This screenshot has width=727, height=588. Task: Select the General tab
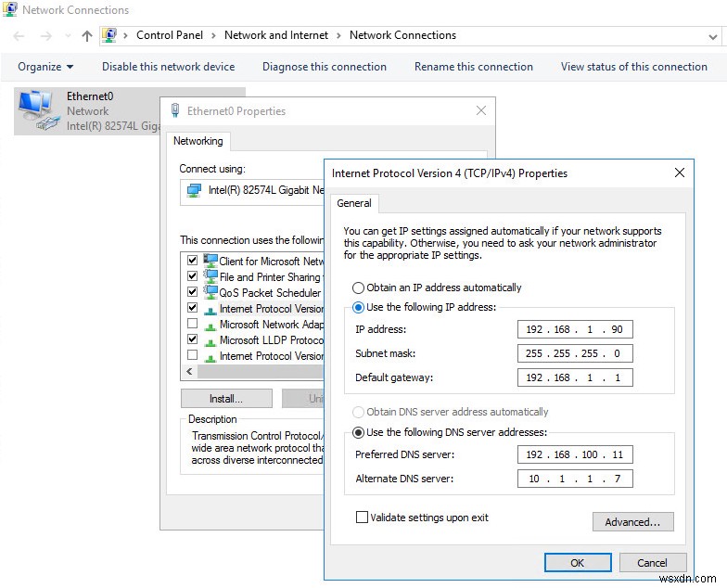[354, 203]
